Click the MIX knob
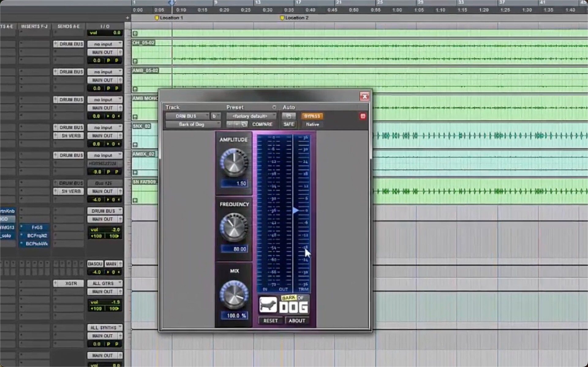The width and height of the screenshot is (588, 367). tap(234, 295)
